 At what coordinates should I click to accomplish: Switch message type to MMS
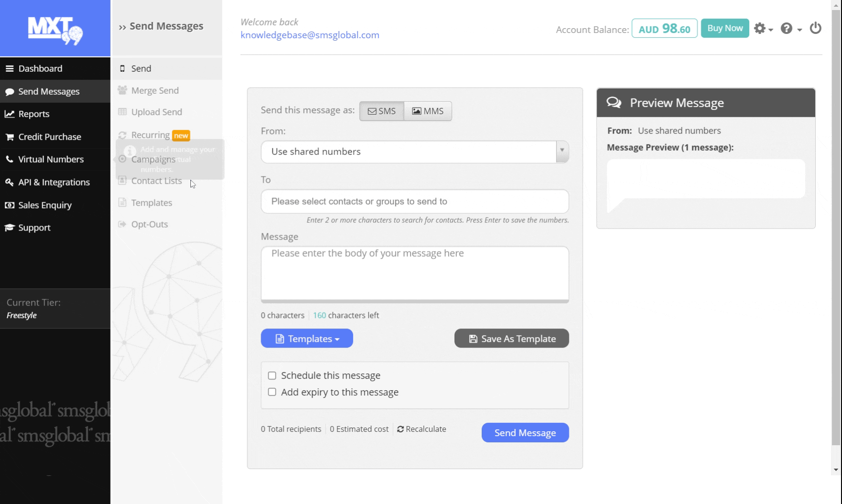pyautogui.click(x=428, y=111)
